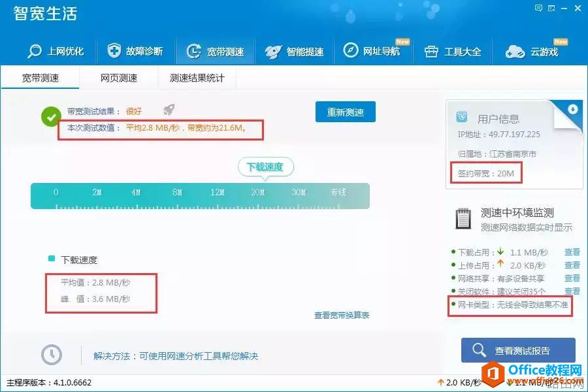Viewport: 588px width, 392px height.
Task: Click the upload speed 2.0 KB/秒 in status bar
Action: pos(459,383)
